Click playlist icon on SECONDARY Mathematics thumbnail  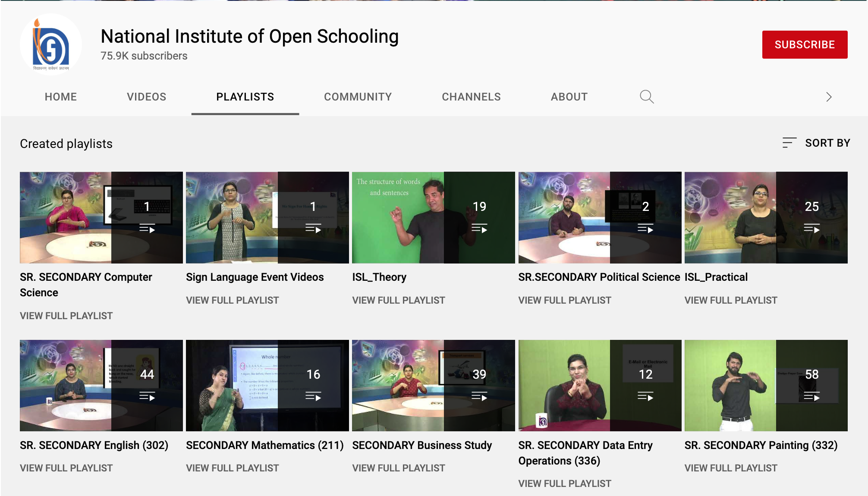pos(313,396)
